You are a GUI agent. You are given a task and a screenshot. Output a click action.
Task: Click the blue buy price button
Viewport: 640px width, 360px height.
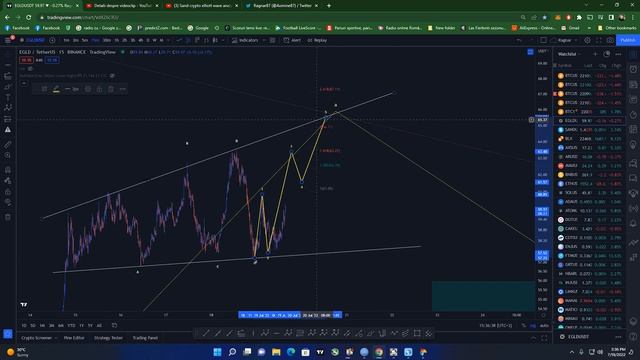click(52, 60)
